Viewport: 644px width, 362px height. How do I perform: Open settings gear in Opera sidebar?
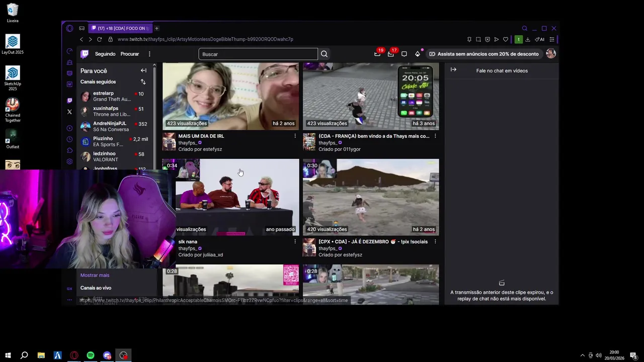69,161
